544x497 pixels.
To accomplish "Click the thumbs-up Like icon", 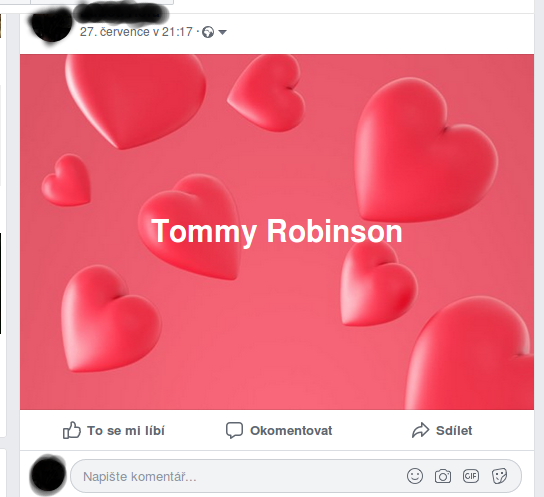I will click(71, 430).
